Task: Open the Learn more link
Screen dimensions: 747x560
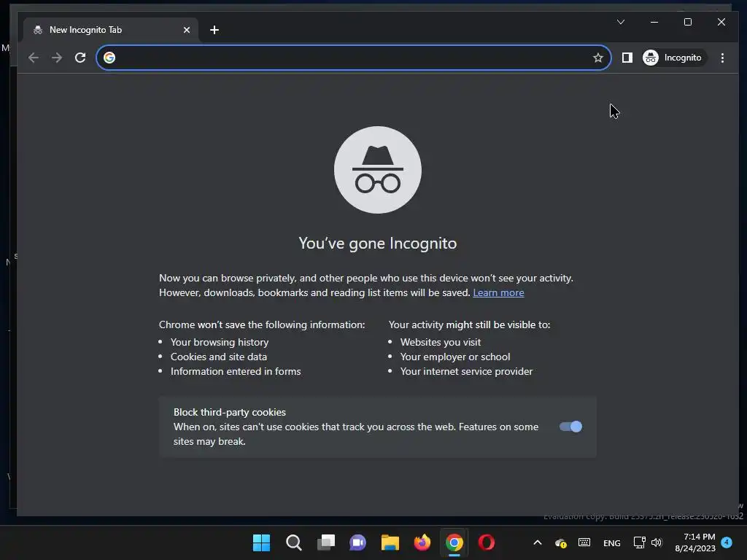Action: (498, 293)
